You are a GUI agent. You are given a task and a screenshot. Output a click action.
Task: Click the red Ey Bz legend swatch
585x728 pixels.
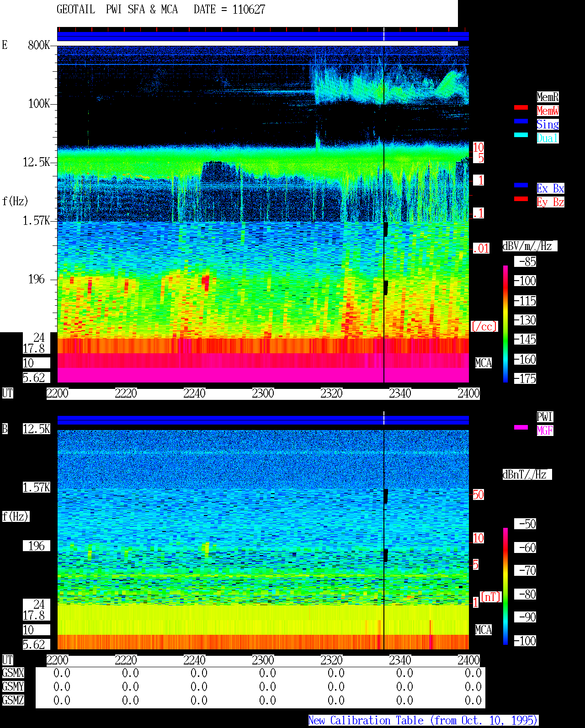tap(521, 199)
